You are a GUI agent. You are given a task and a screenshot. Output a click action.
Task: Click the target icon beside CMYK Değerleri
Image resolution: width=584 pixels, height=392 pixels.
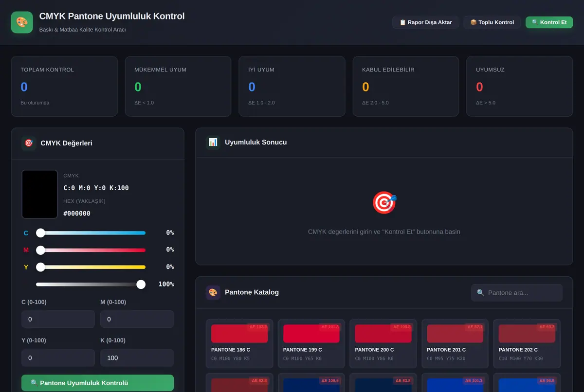point(29,143)
